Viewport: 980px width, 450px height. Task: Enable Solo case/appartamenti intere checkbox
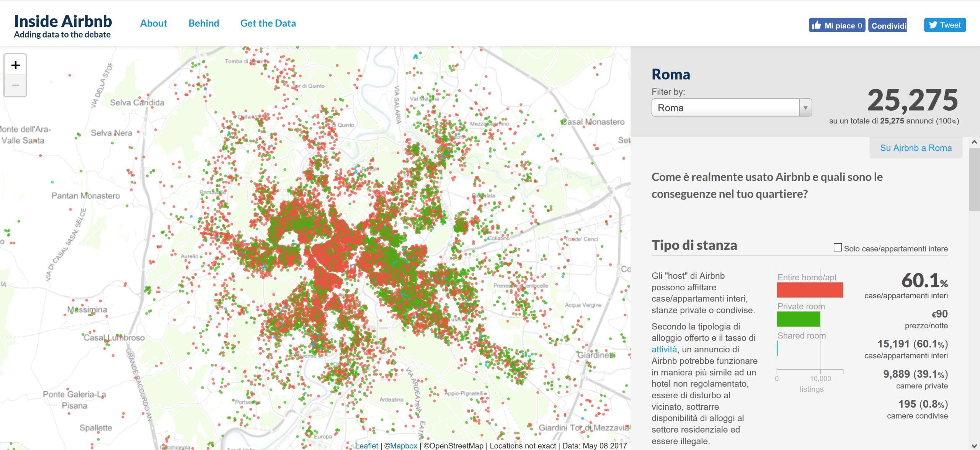coord(838,248)
